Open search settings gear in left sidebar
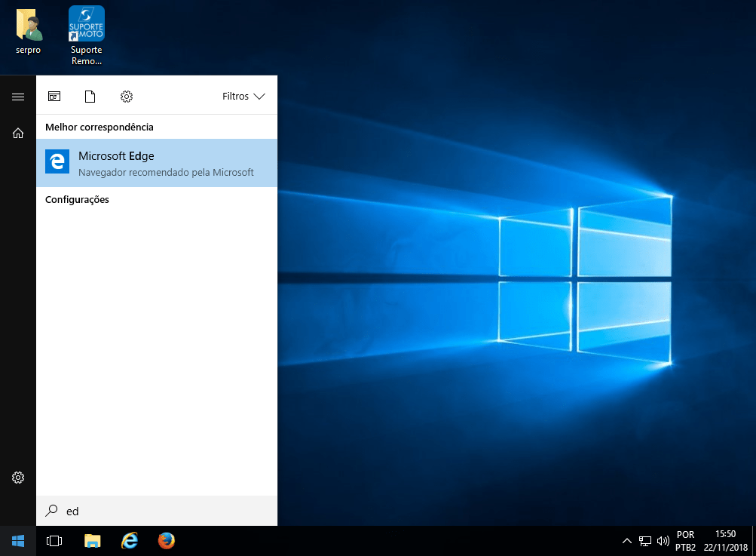The height and width of the screenshot is (556, 756). click(x=18, y=478)
